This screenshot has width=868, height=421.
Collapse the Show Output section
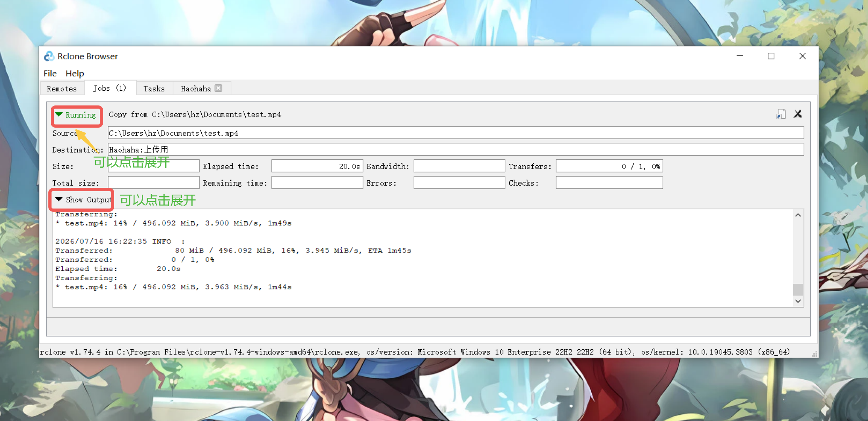tap(59, 199)
